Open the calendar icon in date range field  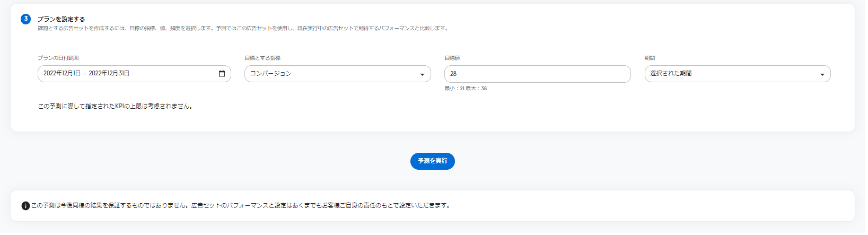(222, 74)
